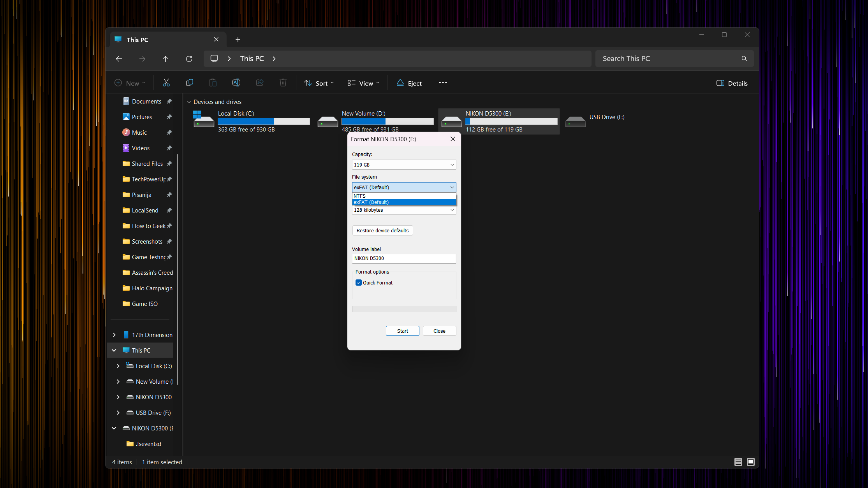The width and height of the screenshot is (868, 488).
Task: Collapse the NIKON D5300 (E tree node
Action: (x=114, y=428)
